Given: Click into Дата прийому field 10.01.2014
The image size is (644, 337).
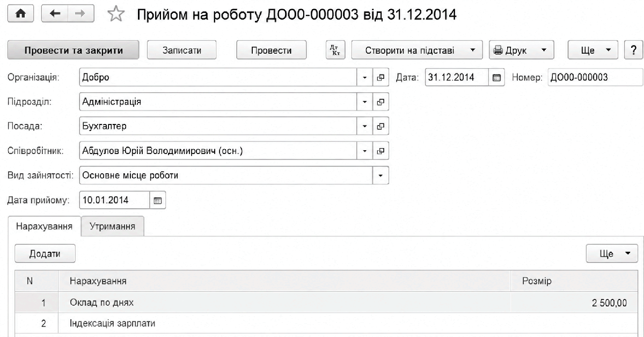Looking at the screenshot, I should click(x=114, y=200).
